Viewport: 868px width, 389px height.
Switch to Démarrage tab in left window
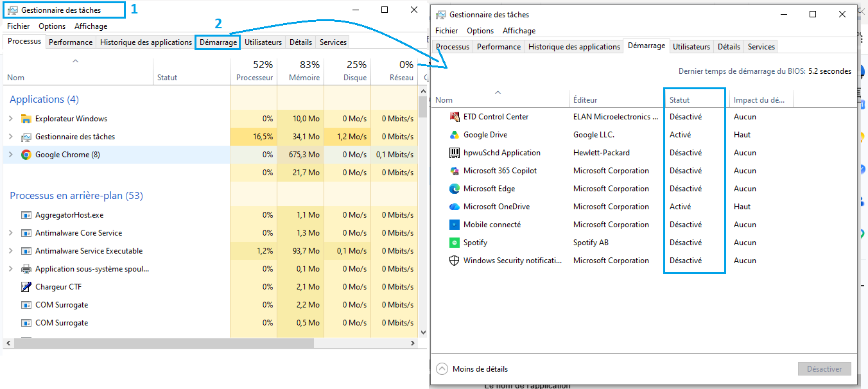tap(218, 42)
